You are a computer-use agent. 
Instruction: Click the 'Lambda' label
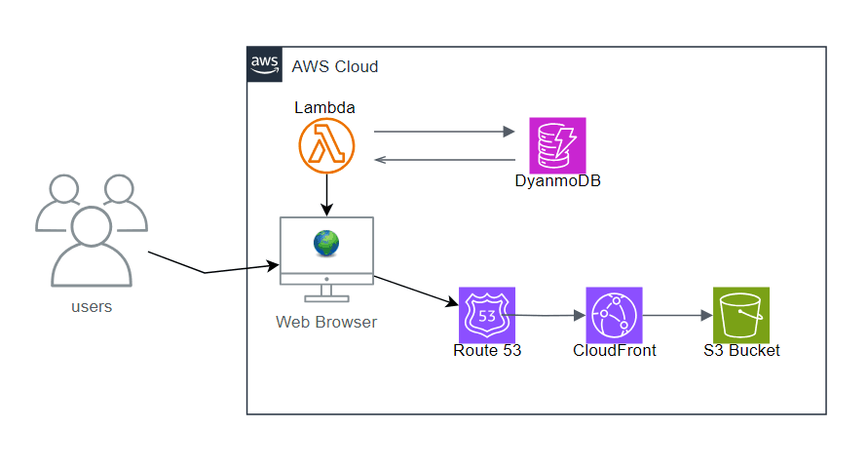click(x=324, y=107)
